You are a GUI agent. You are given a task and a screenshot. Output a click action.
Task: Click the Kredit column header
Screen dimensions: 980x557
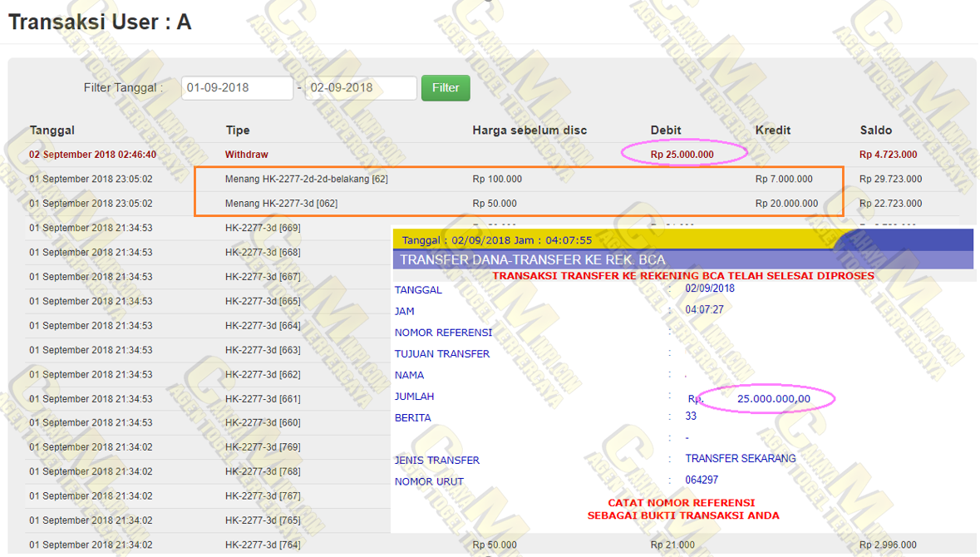click(x=773, y=131)
